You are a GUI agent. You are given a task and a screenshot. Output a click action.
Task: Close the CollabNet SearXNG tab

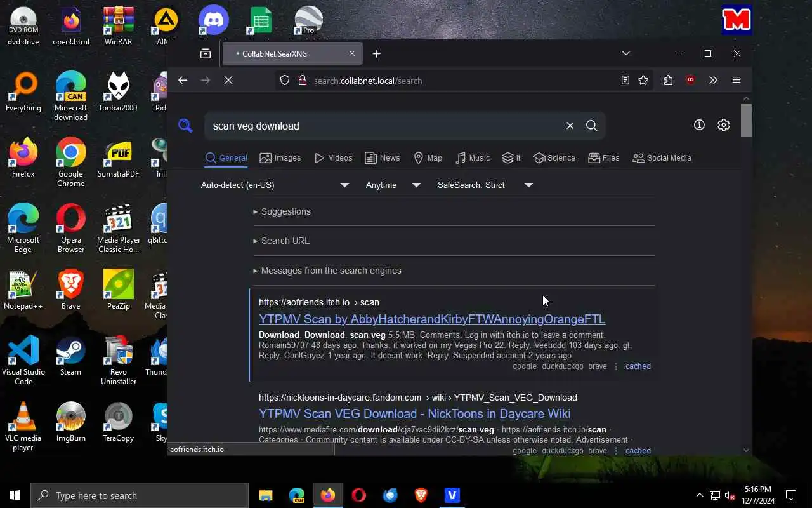(352, 53)
